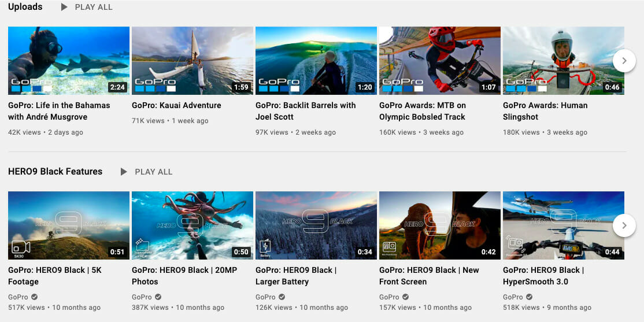
Task: Open title 'GoPro: Kauai Adventure'
Action: click(x=176, y=106)
